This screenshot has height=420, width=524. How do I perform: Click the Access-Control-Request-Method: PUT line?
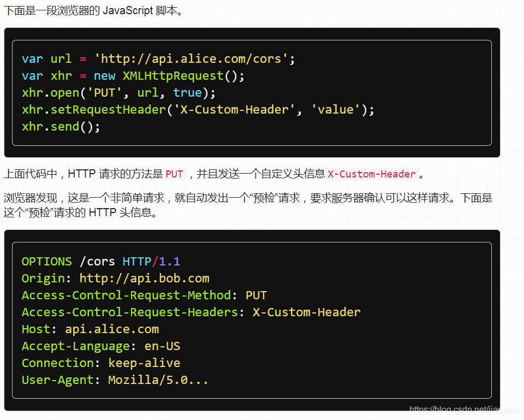coord(144,295)
